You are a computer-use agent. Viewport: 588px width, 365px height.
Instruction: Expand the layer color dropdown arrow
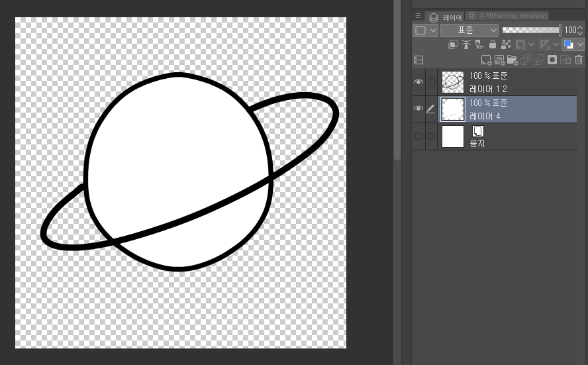[580, 44]
